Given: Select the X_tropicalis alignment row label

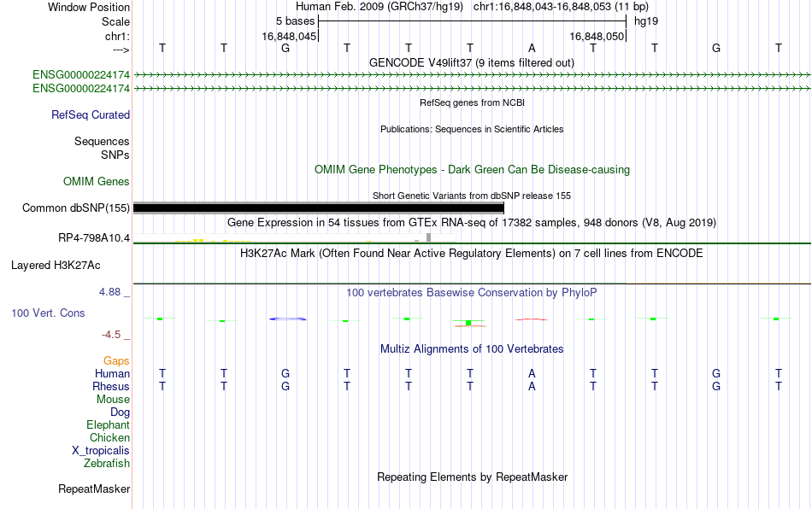Looking at the screenshot, I should coord(101,451).
